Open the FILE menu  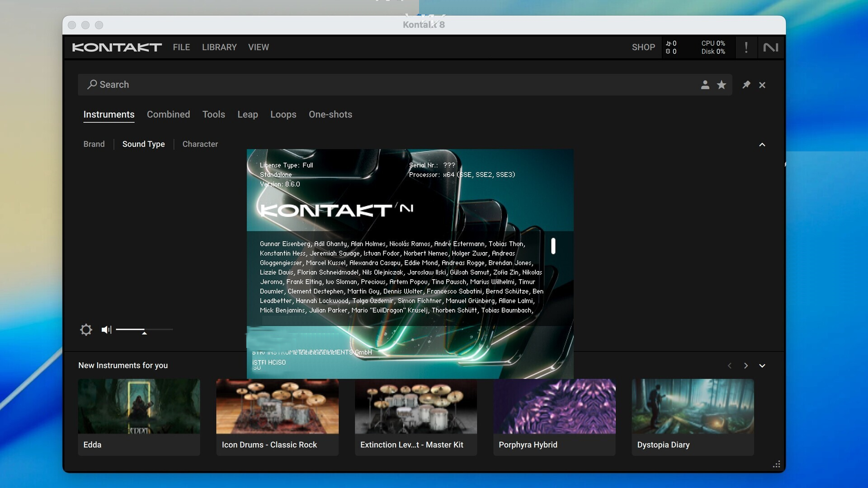coord(181,47)
